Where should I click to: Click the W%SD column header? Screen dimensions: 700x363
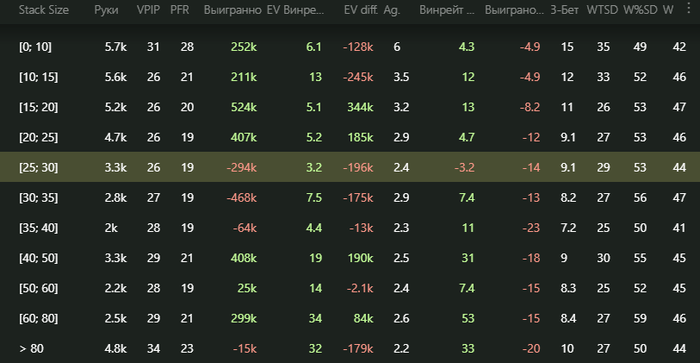[x=640, y=10]
